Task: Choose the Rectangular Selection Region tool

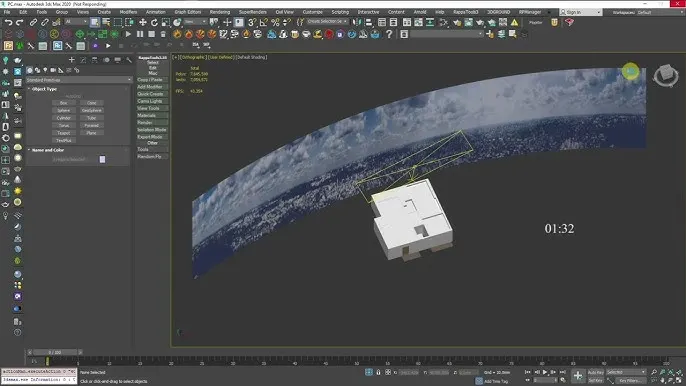Action: point(118,22)
